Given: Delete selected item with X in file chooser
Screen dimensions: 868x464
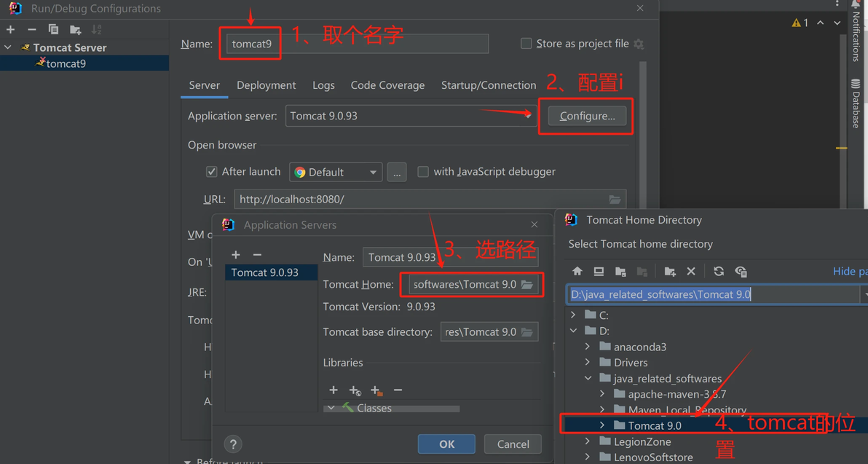Looking at the screenshot, I should [691, 271].
